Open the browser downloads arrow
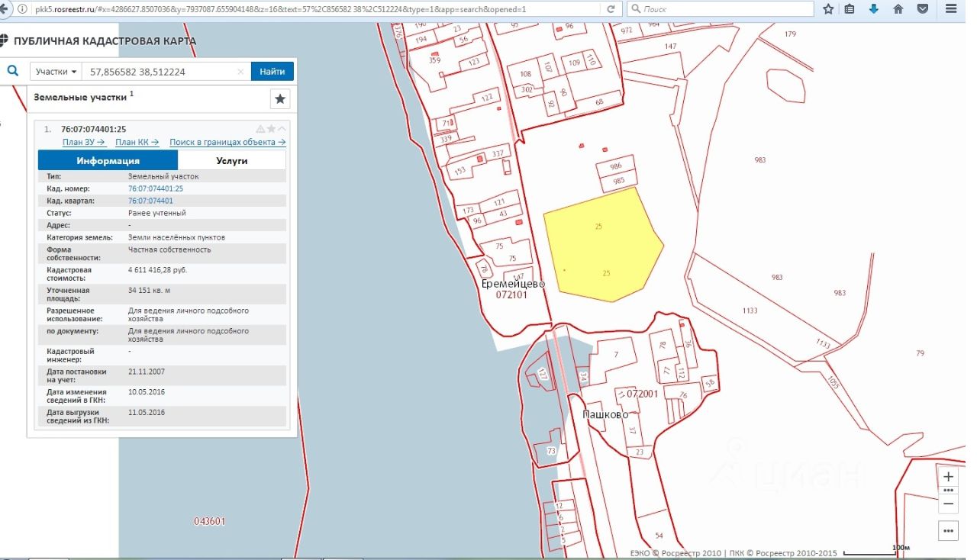 (874, 9)
